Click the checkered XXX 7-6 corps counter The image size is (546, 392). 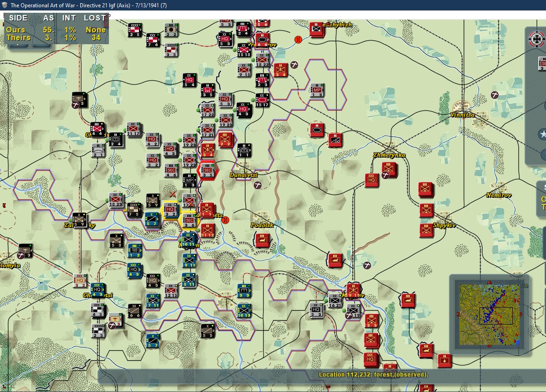[153, 40]
